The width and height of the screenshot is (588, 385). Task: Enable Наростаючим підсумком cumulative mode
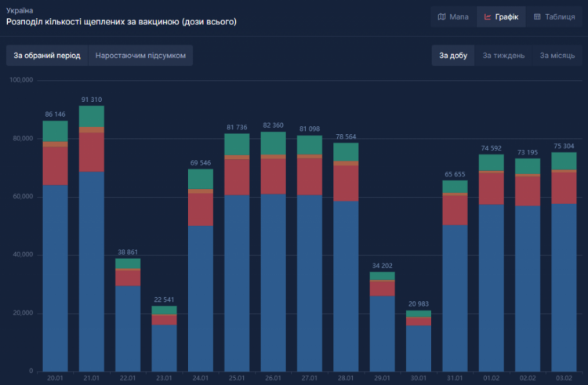pyautogui.click(x=140, y=56)
